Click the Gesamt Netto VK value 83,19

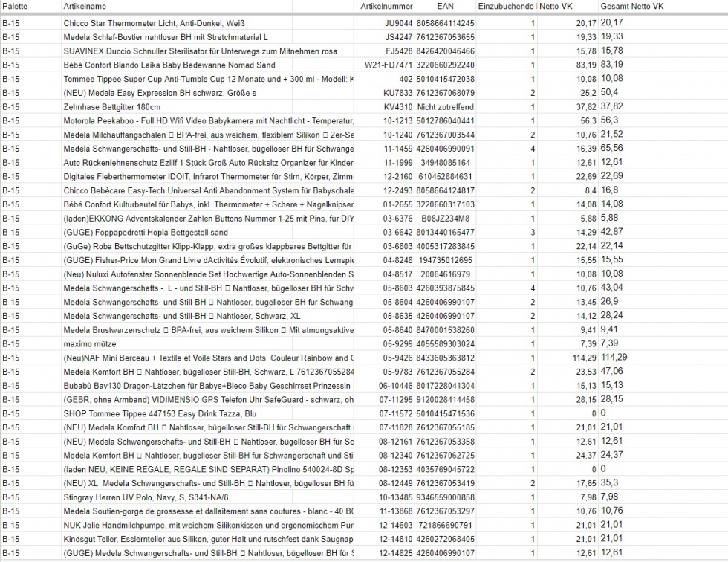pos(612,65)
